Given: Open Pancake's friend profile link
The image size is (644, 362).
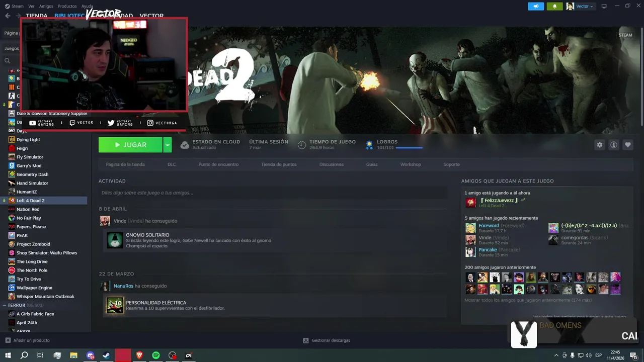Looking at the screenshot, I should (x=488, y=250).
